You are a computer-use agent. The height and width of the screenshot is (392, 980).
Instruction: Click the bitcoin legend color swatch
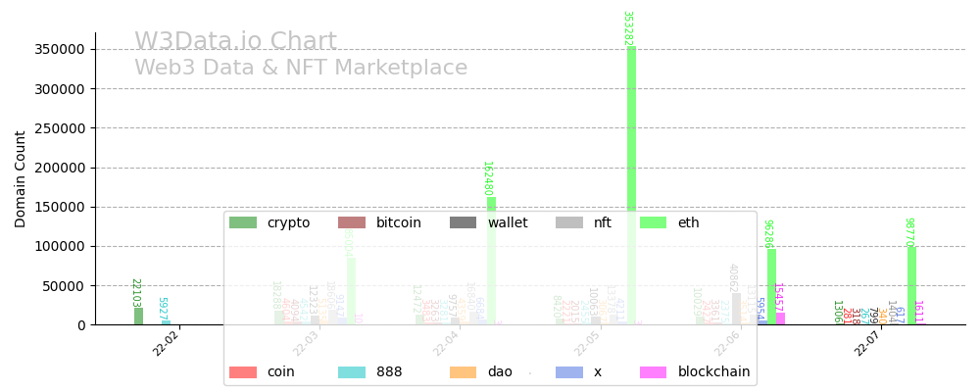pos(352,223)
